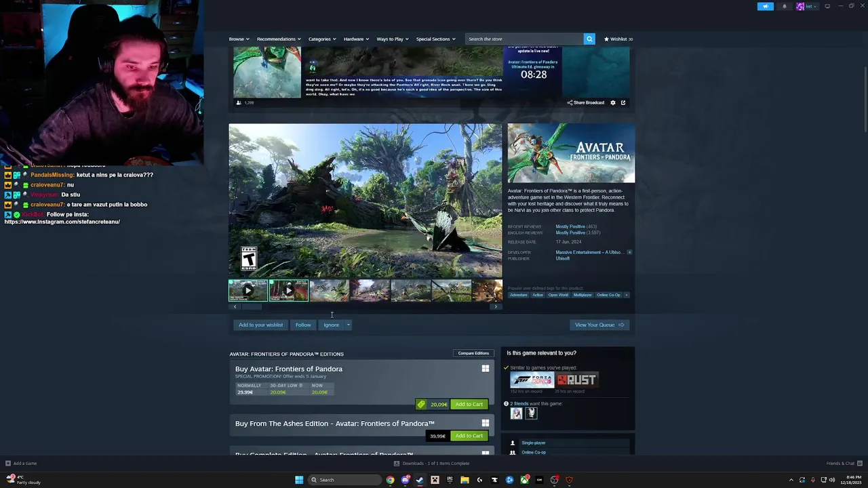Open broadcast settings gear icon
This screenshot has height=488, width=868.
(613, 102)
